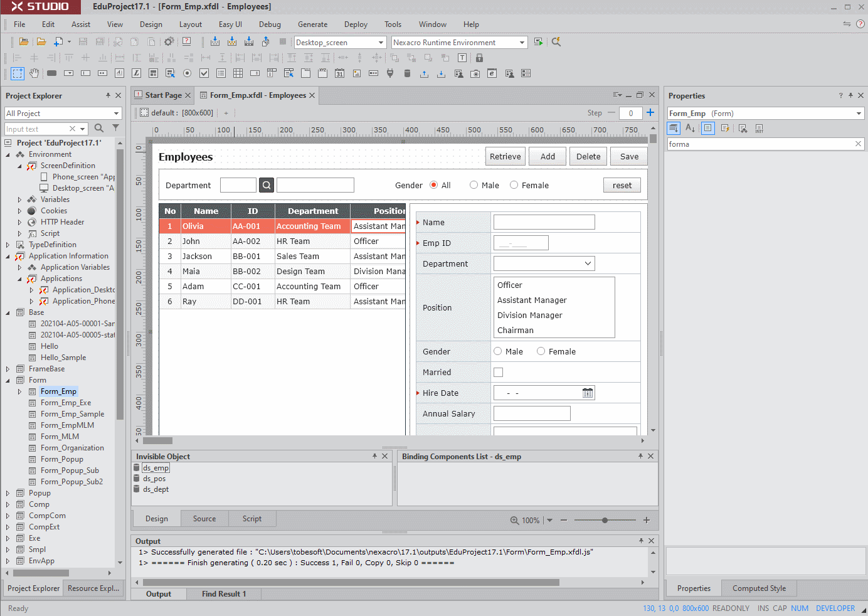Click the Retrieve button
The height and width of the screenshot is (616, 868).
(x=505, y=157)
